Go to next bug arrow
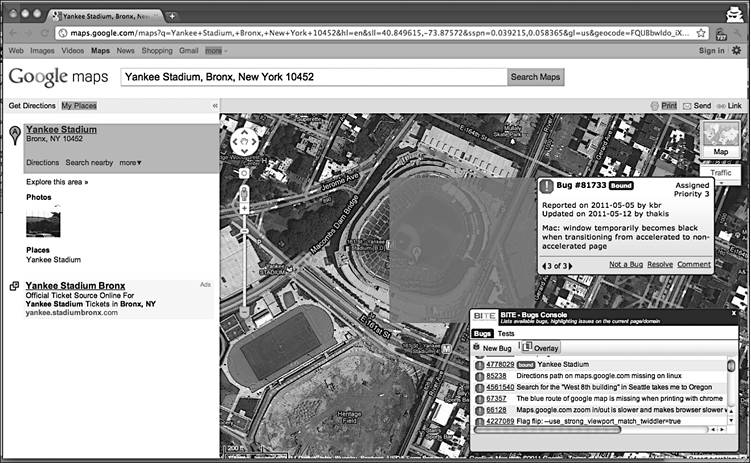This screenshot has height=463, width=751. click(570, 266)
